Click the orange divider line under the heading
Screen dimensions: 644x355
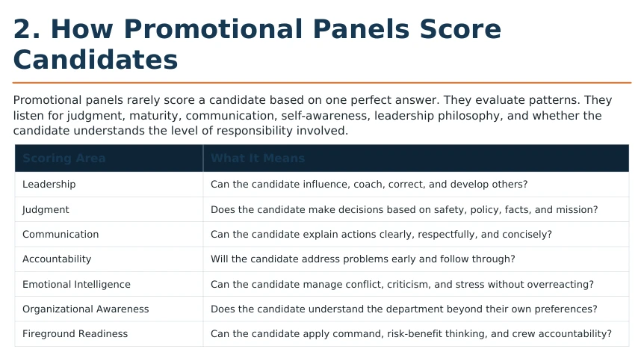(x=322, y=83)
